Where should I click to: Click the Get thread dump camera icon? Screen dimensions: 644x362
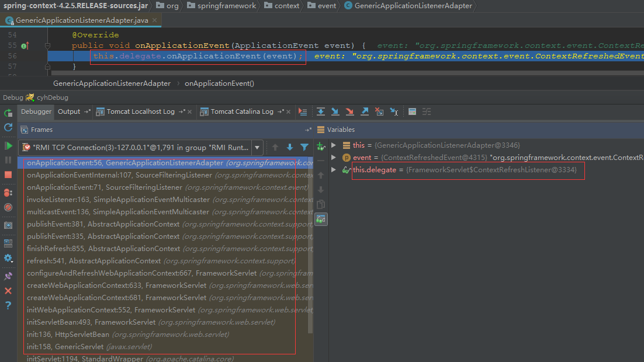pyautogui.click(x=8, y=225)
